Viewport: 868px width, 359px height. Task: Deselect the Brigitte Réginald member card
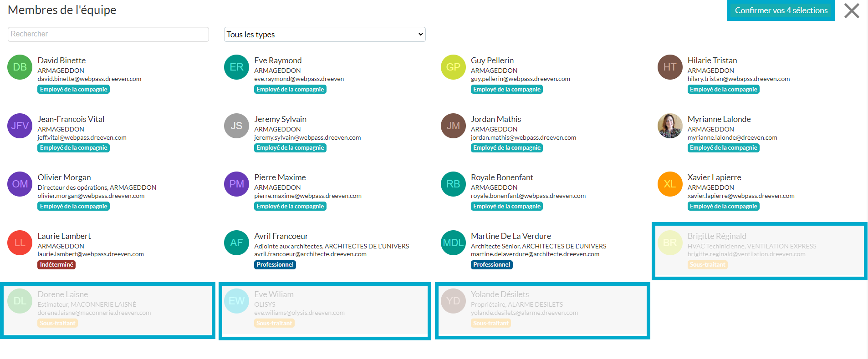(759, 250)
